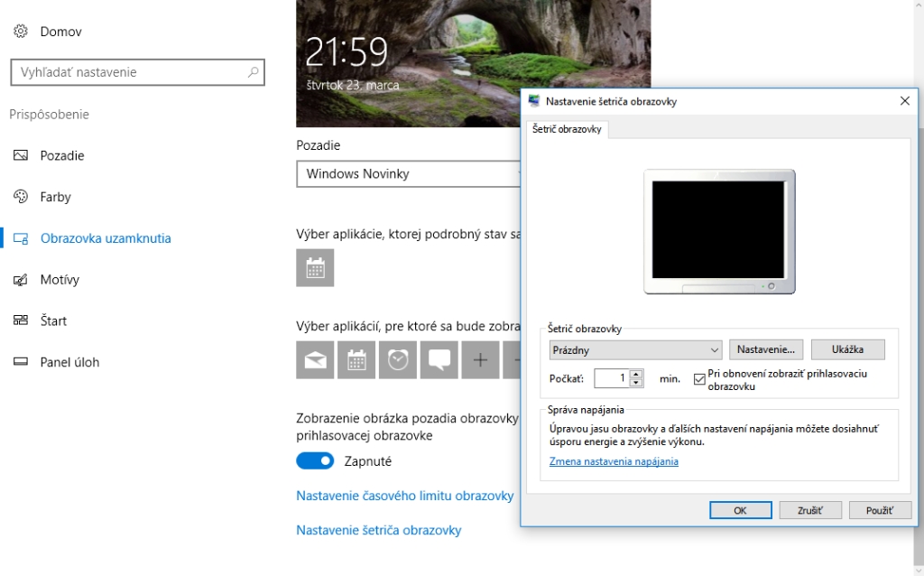Click the Ukážka preview button
Screen dimensions: 924x576
pos(847,349)
